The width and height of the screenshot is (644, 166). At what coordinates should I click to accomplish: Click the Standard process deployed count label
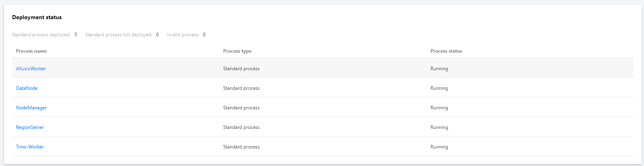point(41,35)
